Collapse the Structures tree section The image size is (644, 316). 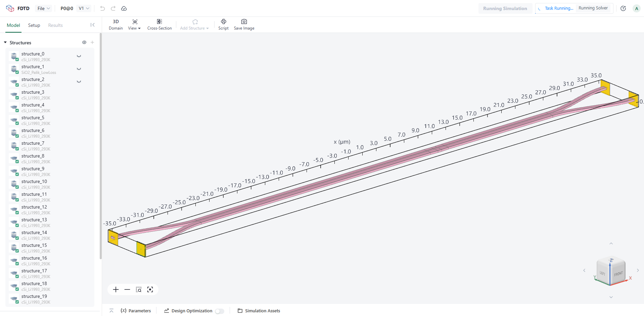tap(5, 43)
